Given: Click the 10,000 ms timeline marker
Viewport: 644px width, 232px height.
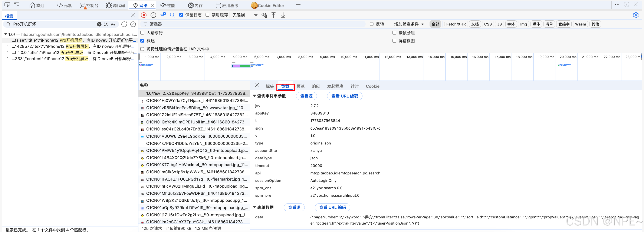Looking at the screenshot, I should pyautogui.click(x=348, y=57).
